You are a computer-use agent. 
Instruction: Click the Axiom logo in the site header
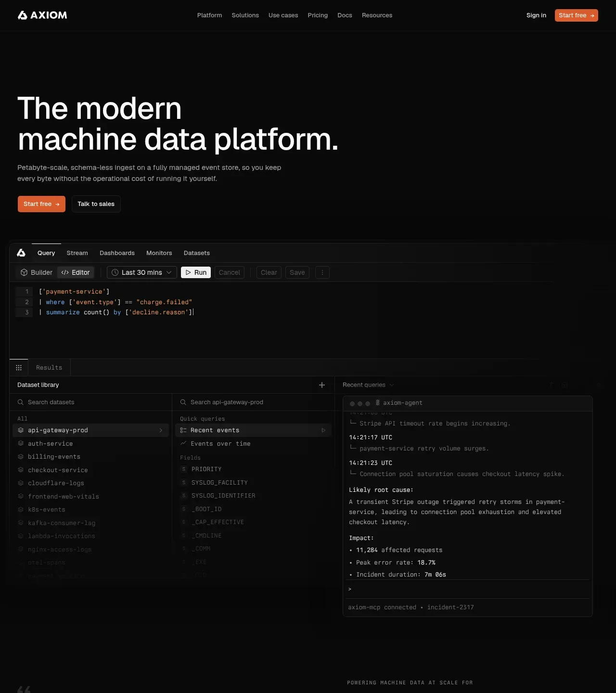pos(42,15)
